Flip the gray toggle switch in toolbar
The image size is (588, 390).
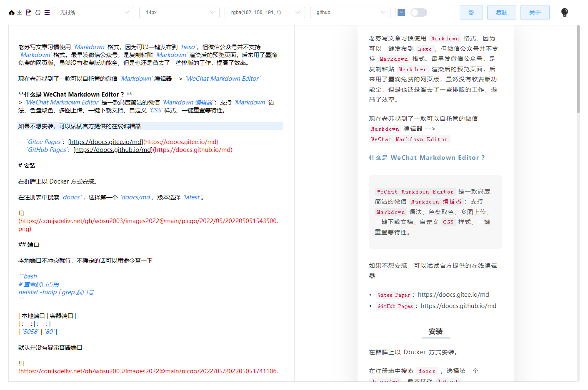click(x=419, y=12)
